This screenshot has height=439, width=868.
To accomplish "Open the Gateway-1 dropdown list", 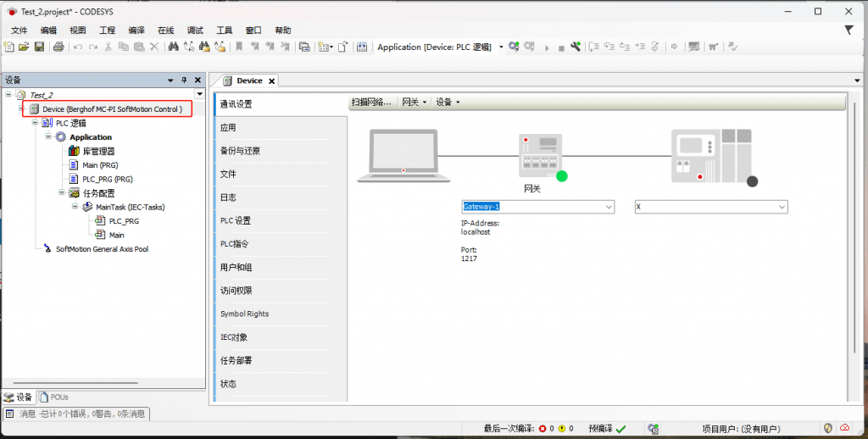I will click(x=608, y=207).
